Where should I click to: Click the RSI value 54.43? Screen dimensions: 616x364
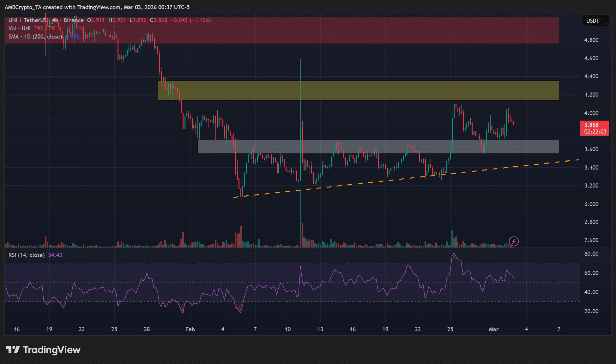pos(55,255)
